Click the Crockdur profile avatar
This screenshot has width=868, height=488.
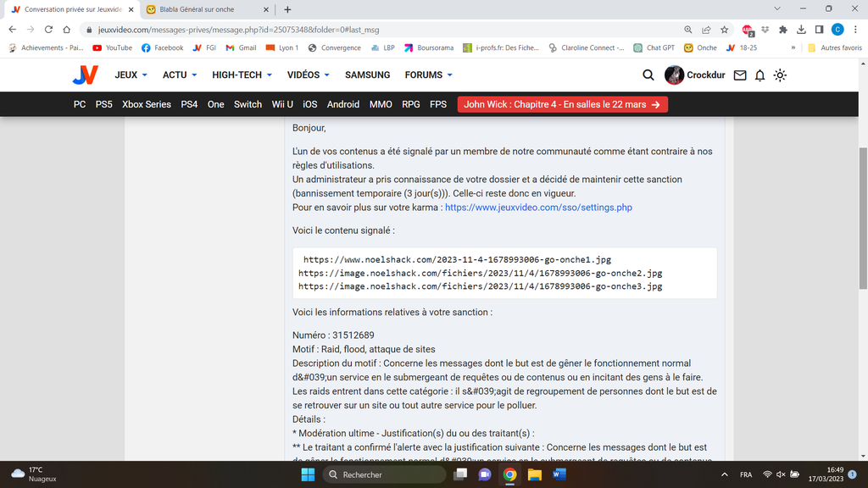click(674, 75)
